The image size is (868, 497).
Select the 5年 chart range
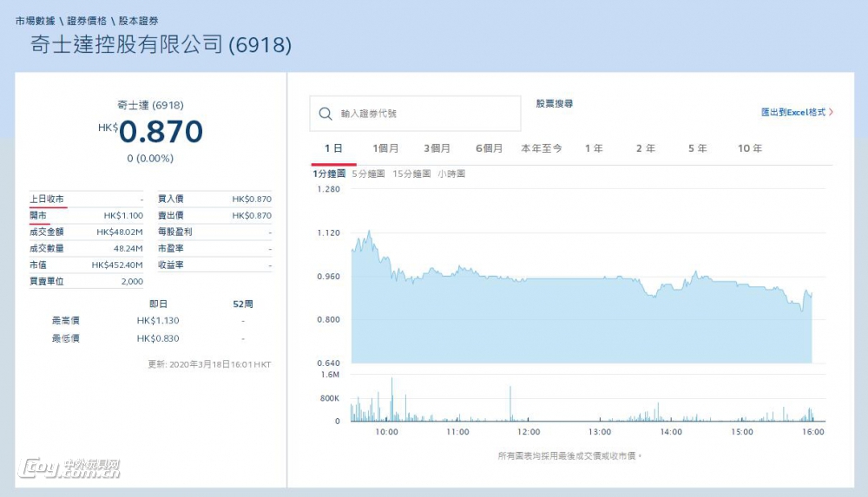[x=697, y=148]
